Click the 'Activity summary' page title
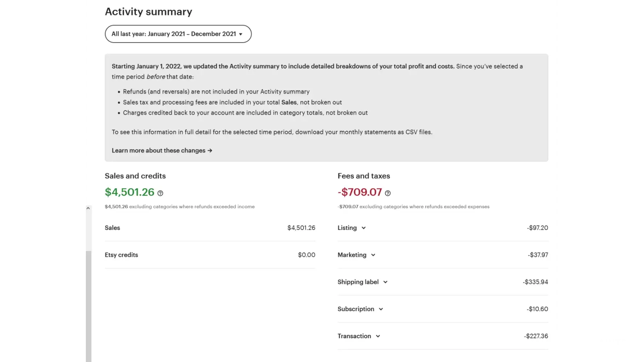This screenshot has width=644, height=362. [x=149, y=12]
